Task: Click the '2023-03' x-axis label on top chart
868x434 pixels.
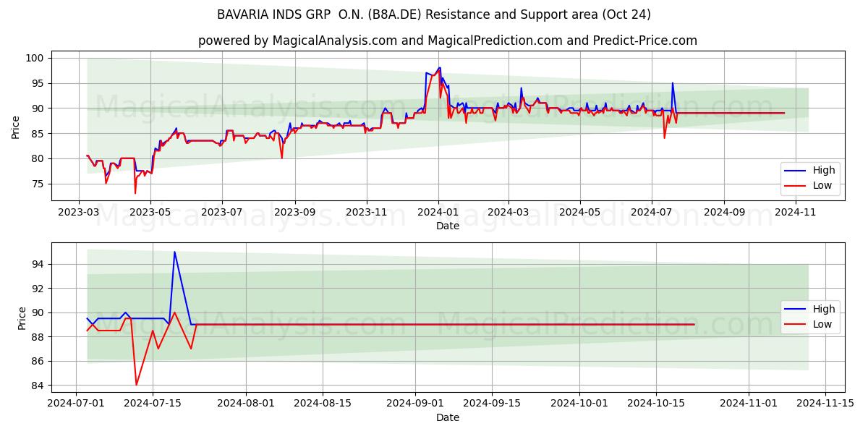Action: pos(80,213)
